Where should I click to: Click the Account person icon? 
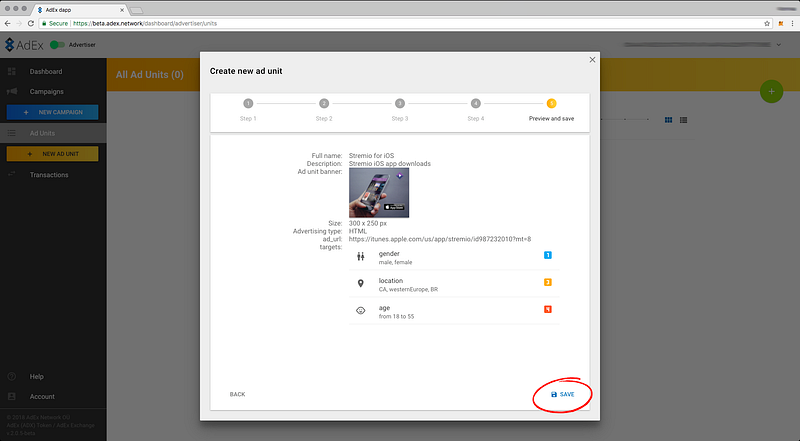pyautogui.click(x=12, y=397)
